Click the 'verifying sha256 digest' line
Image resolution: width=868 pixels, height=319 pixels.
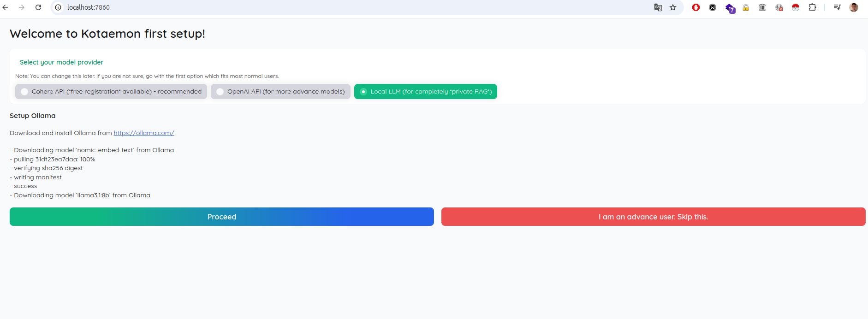tap(46, 168)
